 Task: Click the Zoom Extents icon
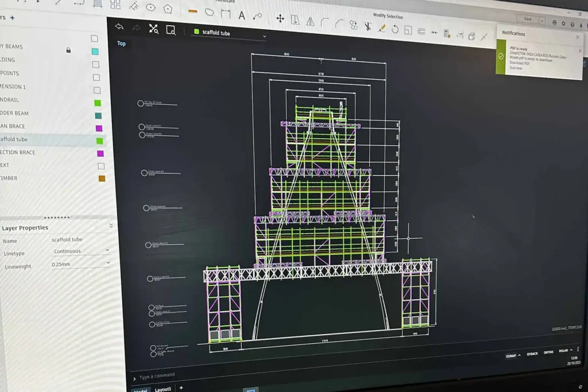point(153,29)
